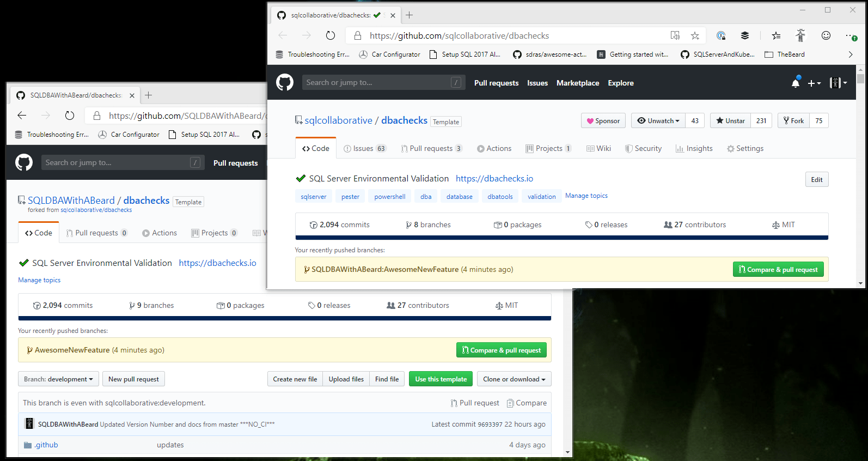Open the Insights tab
This screenshot has height=461, width=868.
coord(694,149)
